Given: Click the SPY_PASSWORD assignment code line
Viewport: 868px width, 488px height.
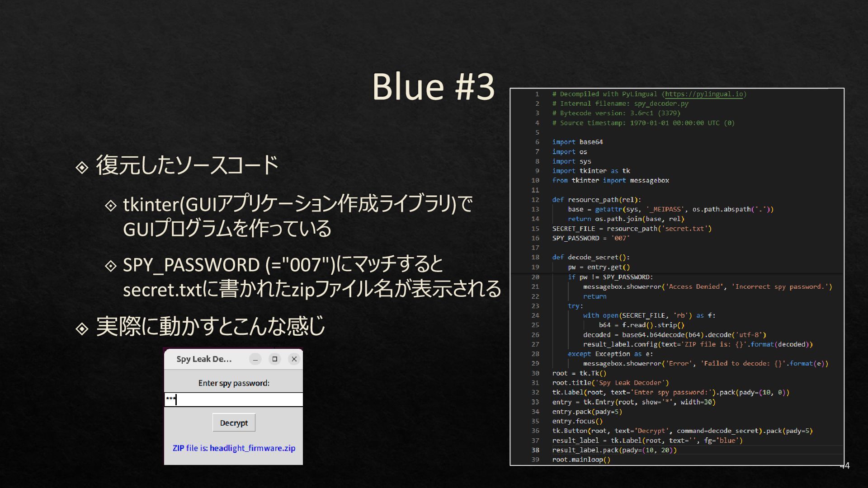Looking at the screenshot, I should [x=590, y=238].
